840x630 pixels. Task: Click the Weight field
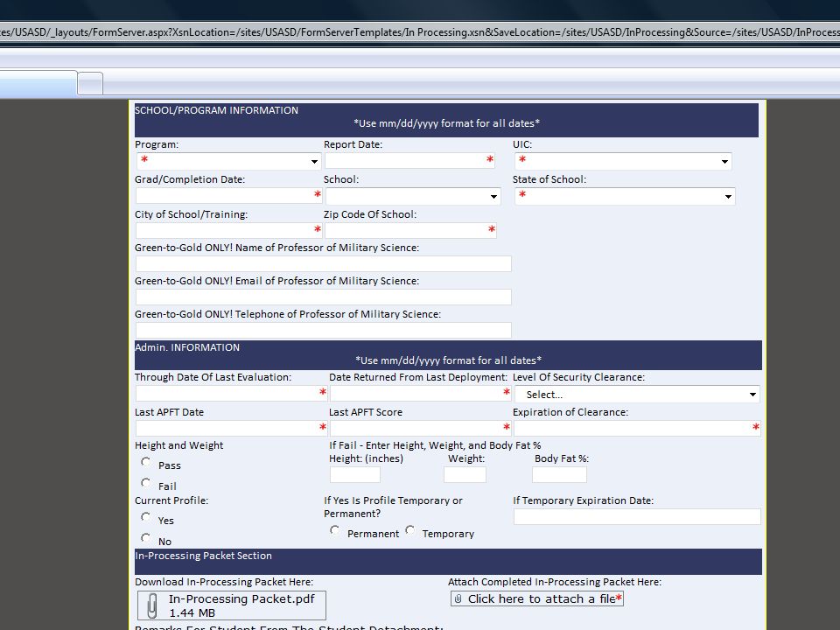pos(465,474)
